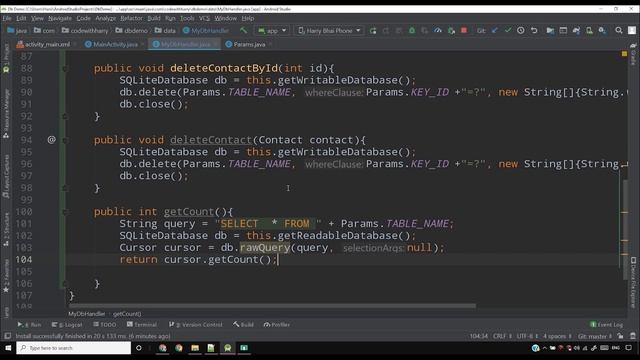The width and height of the screenshot is (640, 360).
Task: Open the app run configuration dropdown
Action: coord(272,31)
